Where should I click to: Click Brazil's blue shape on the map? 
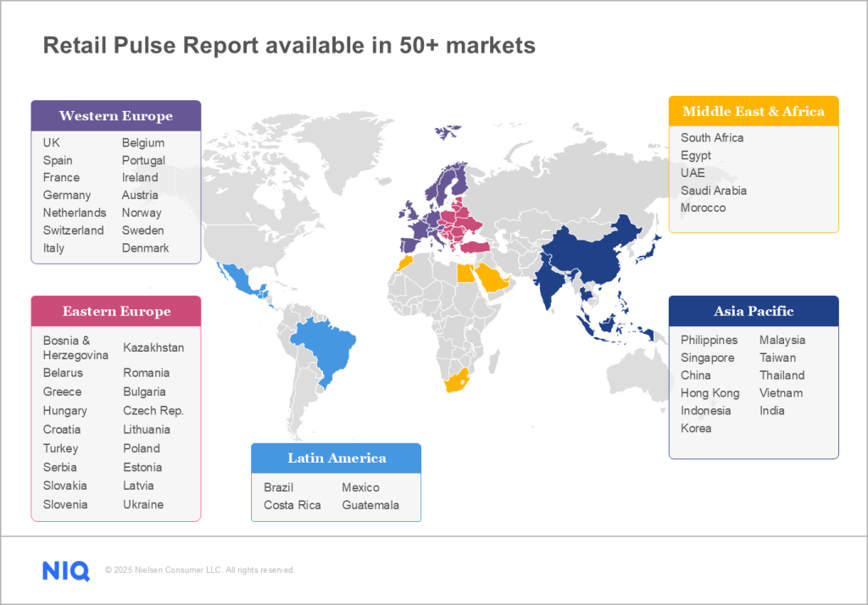point(326,349)
